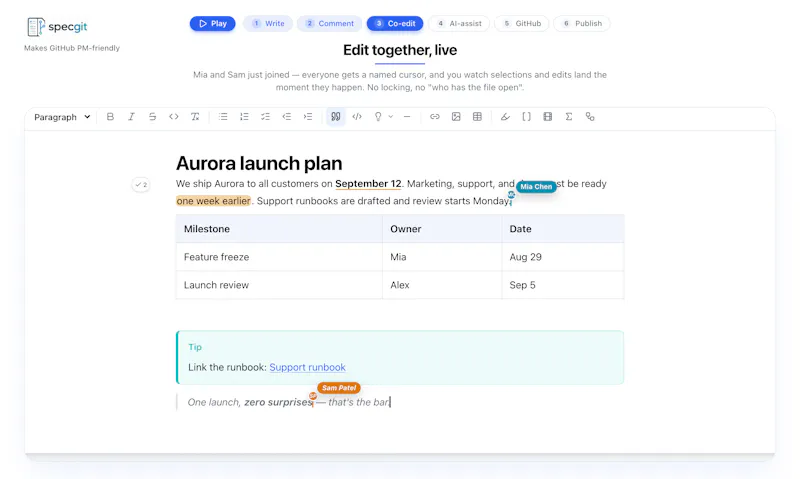
Task: Click the 'zero surprises' bold quote text
Action: click(278, 402)
